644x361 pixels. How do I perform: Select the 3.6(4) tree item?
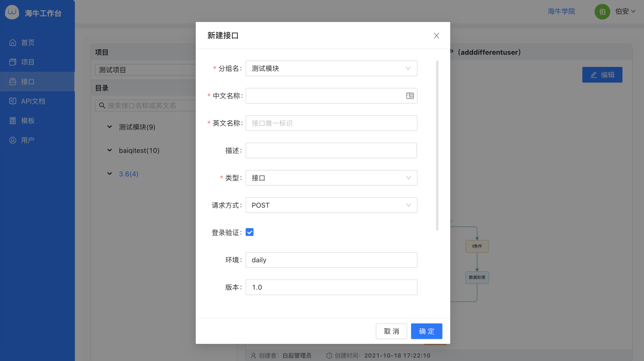pos(129,174)
